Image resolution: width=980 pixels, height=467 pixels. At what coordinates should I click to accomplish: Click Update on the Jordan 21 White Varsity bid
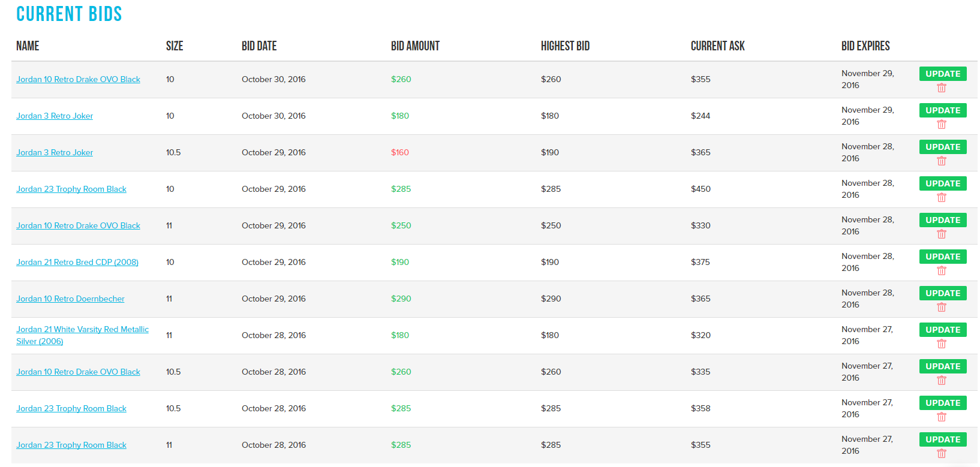click(942, 330)
